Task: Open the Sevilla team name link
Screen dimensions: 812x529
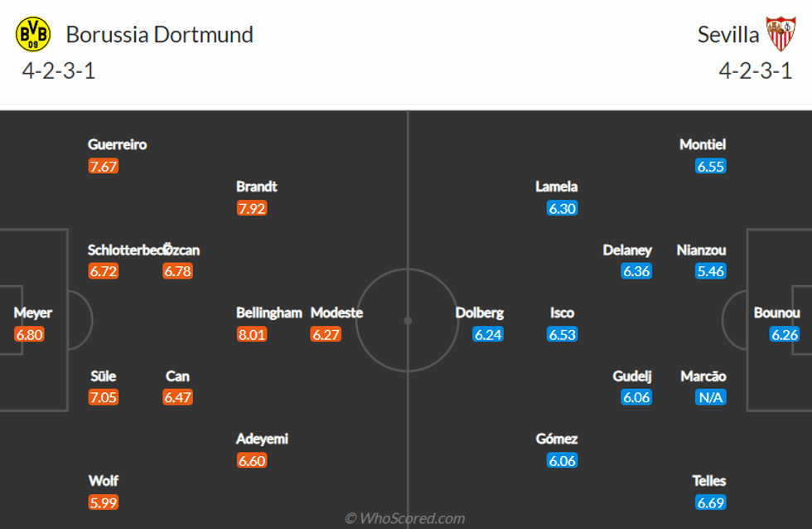Action: pos(728,34)
